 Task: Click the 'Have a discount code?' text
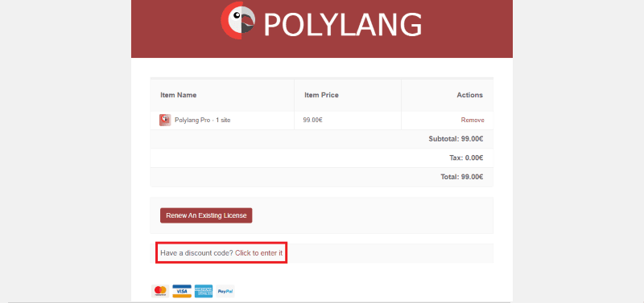point(196,253)
